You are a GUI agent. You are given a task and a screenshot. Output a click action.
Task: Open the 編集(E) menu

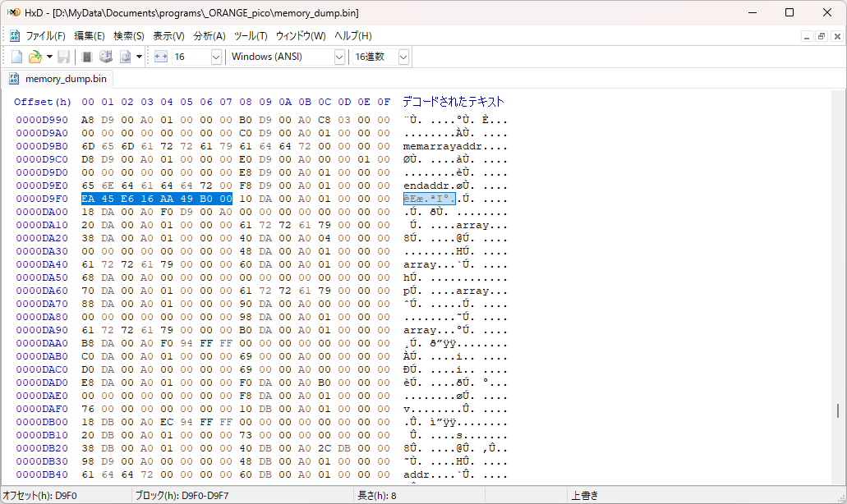pos(89,36)
